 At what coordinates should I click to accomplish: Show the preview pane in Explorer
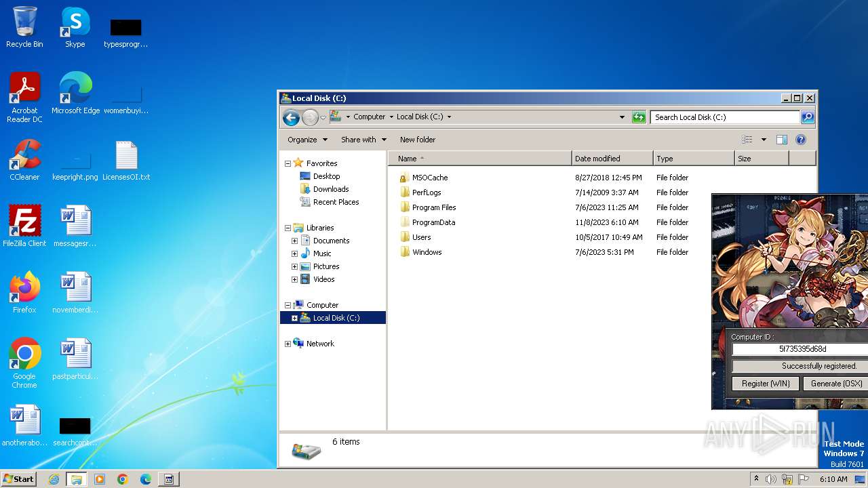(x=782, y=140)
